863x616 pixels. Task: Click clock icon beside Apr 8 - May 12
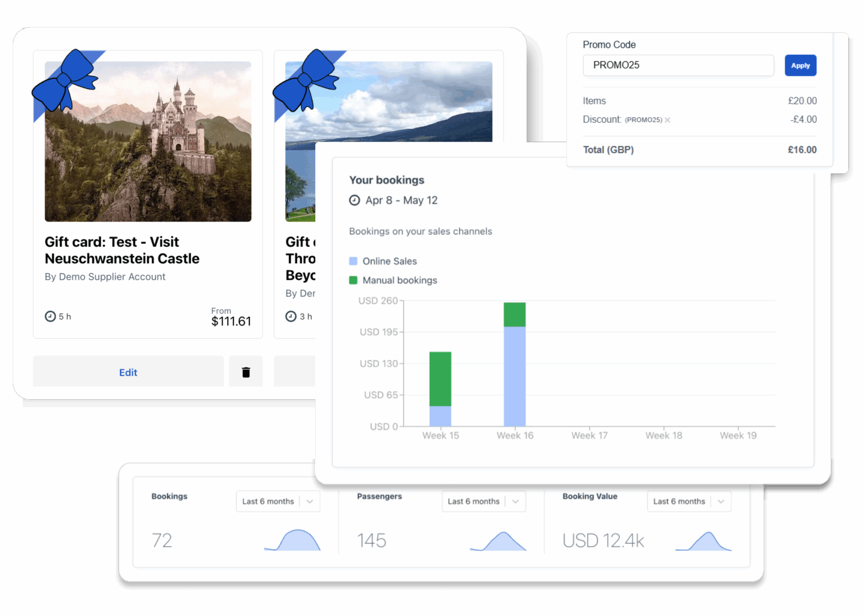click(354, 200)
